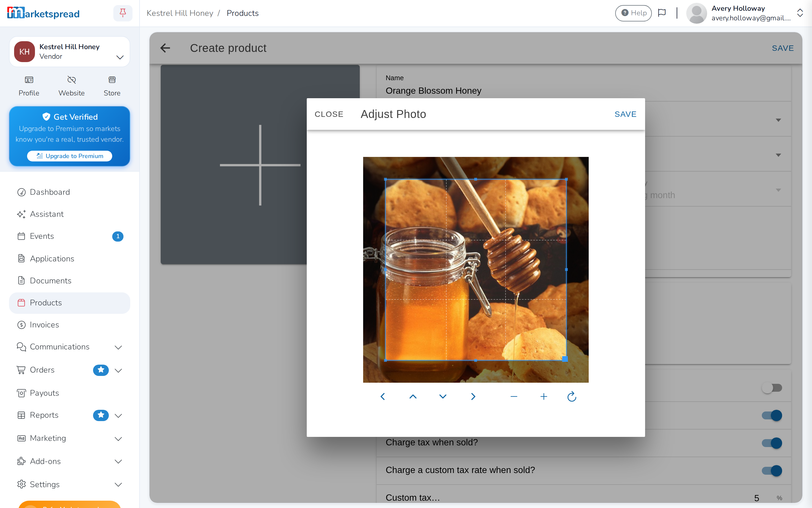Click the Orders premium star badge
The height and width of the screenshot is (508, 812).
(x=101, y=370)
